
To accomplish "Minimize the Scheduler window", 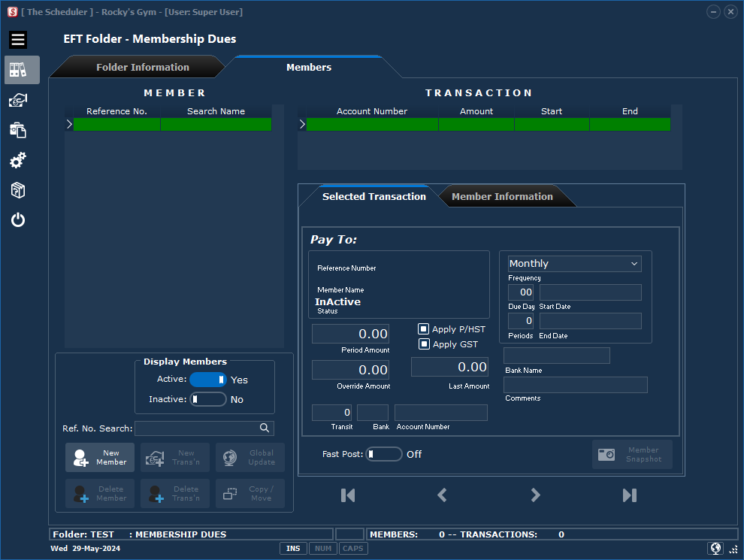I will point(713,12).
